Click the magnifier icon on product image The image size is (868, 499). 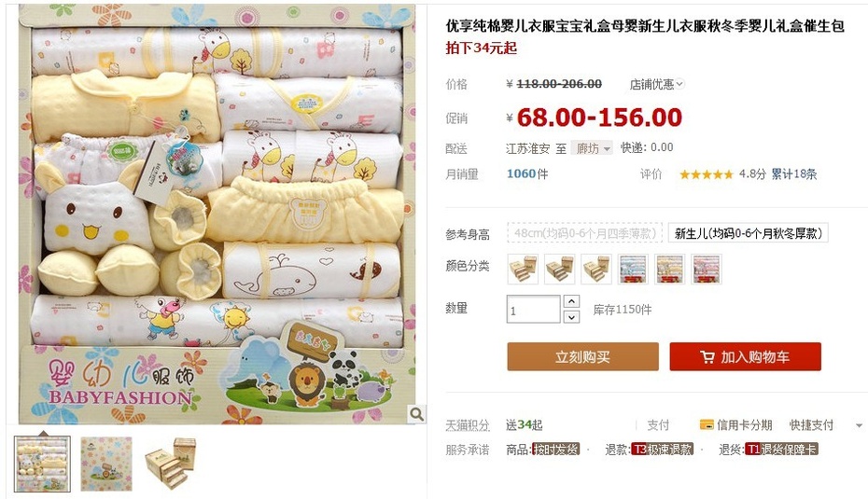click(416, 413)
